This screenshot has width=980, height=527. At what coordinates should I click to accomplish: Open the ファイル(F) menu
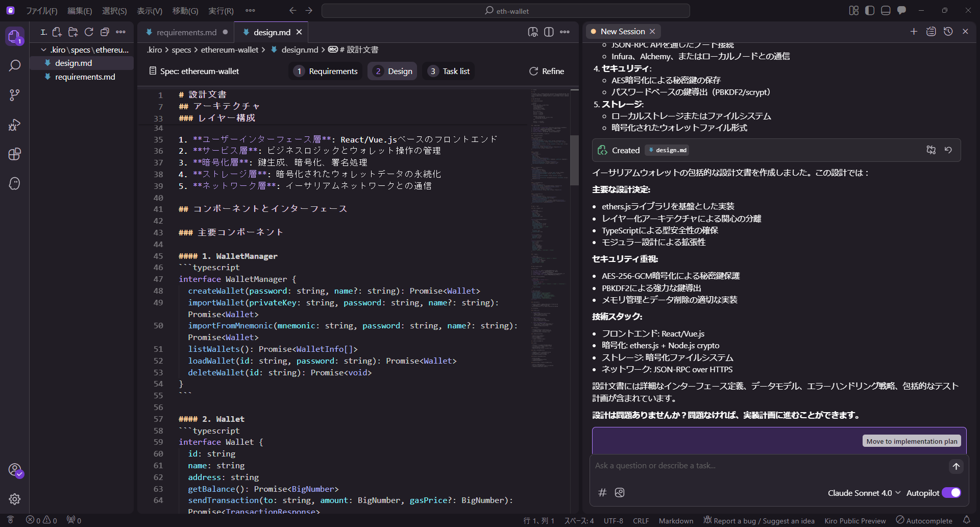click(42, 11)
